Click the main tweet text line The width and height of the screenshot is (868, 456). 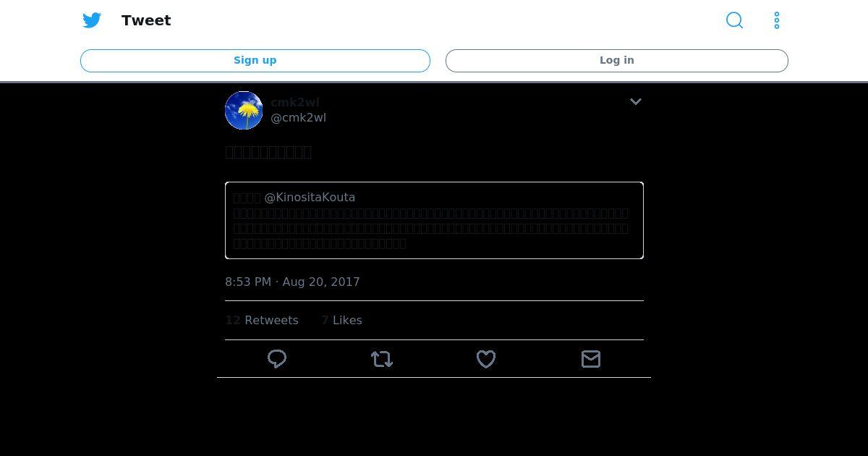(268, 152)
